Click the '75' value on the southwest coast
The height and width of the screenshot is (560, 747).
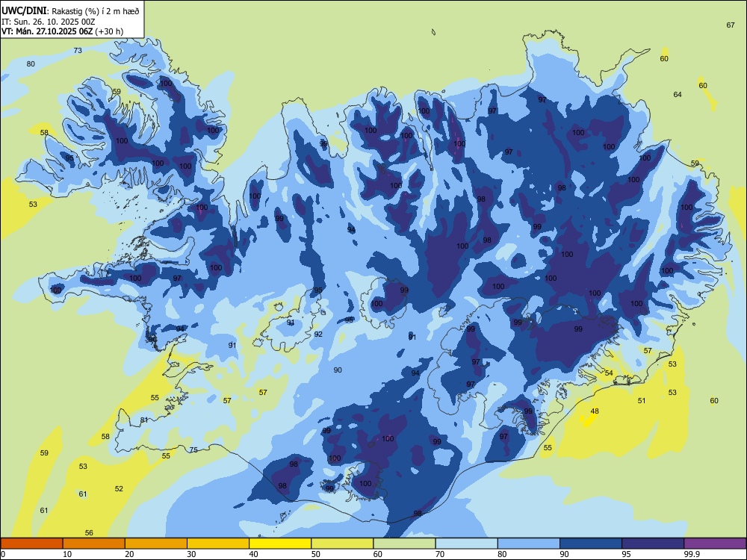point(193,450)
